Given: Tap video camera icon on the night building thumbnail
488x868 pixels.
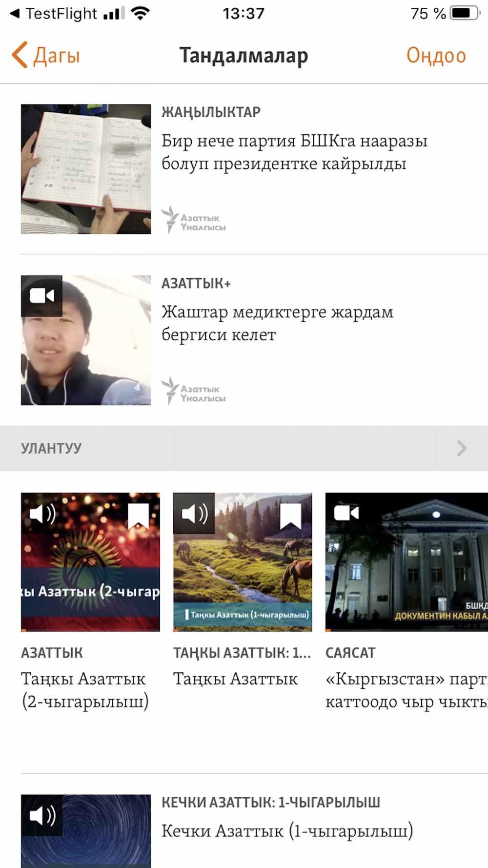Looking at the screenshot, I should pyautogui.click(x=346, y=513).
